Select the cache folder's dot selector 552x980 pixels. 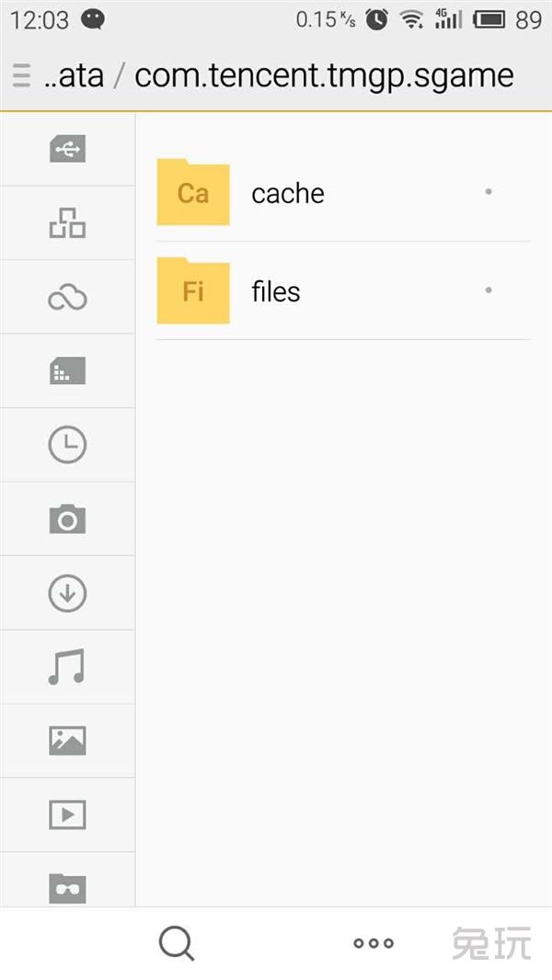pyautogui.click(x=489, y=192)
